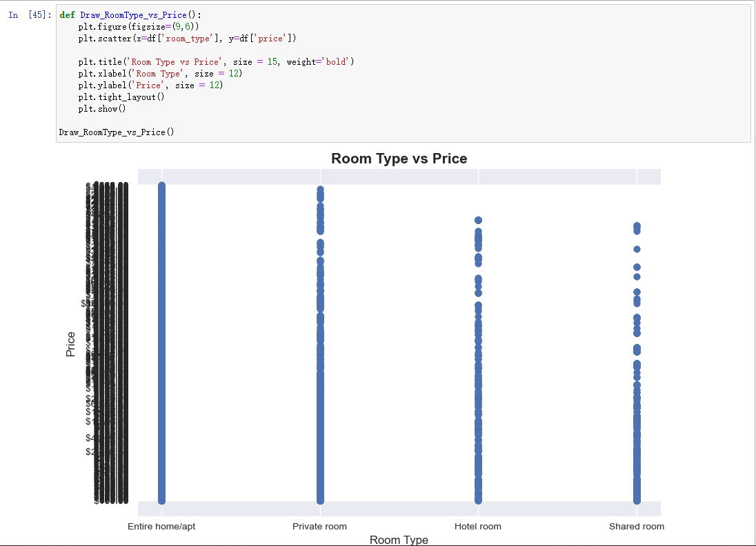This screenshot has height=546, width=756.
Task: Click the plt.show() line
Action: point(101,109)
